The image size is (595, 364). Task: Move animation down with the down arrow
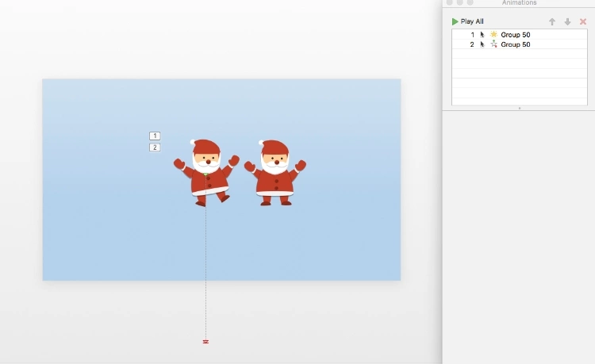(567, 21)
